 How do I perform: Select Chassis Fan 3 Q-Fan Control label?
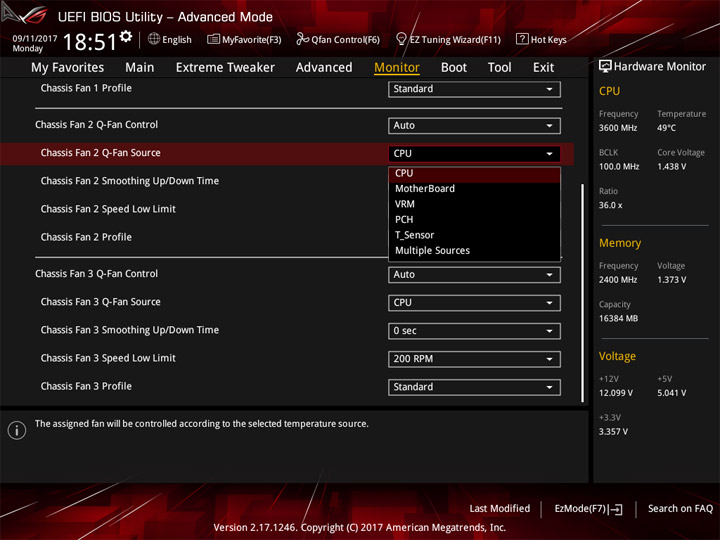coord(96,274)
